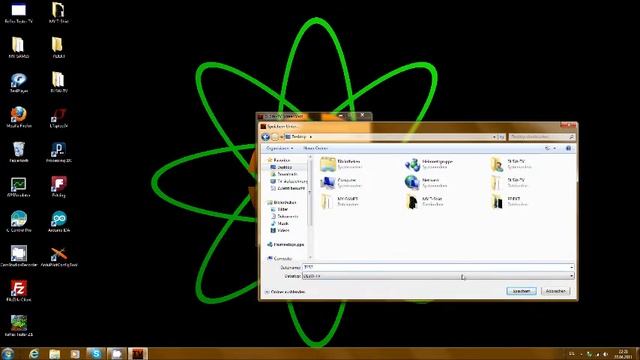
Task: Open the Recycle Bin on the desktop
Action: [19, 152]
